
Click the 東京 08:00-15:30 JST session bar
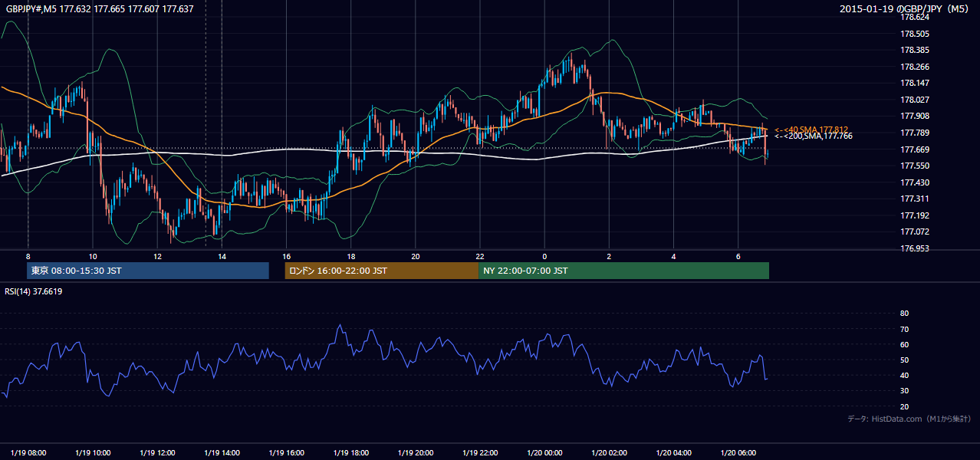click(x=148, y=271)
